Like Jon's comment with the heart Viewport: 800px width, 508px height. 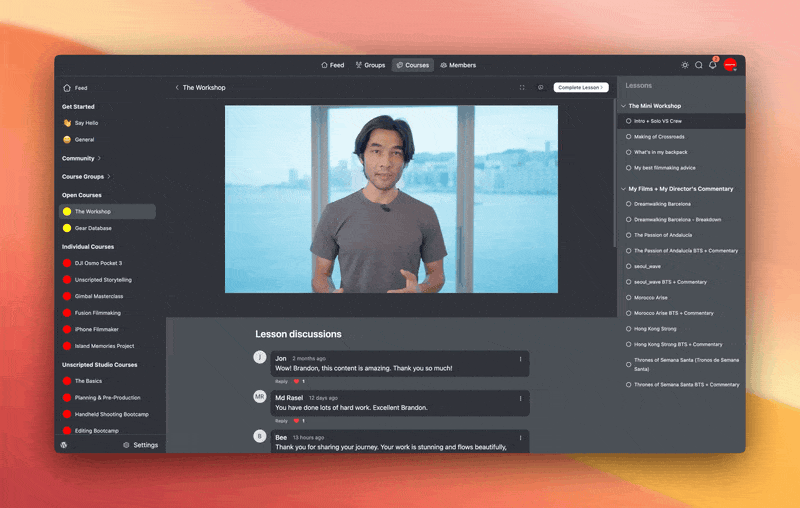pyautogui.click(x=296, y=382)
